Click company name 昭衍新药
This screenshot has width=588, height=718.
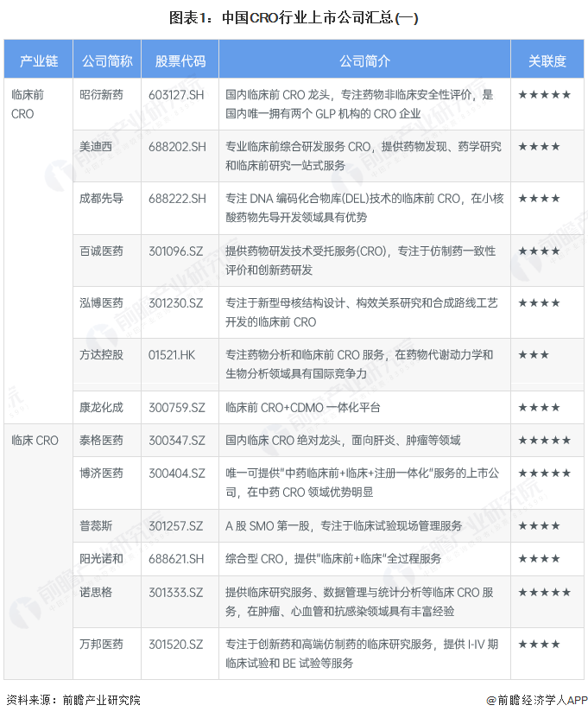[x=101, y=95]
